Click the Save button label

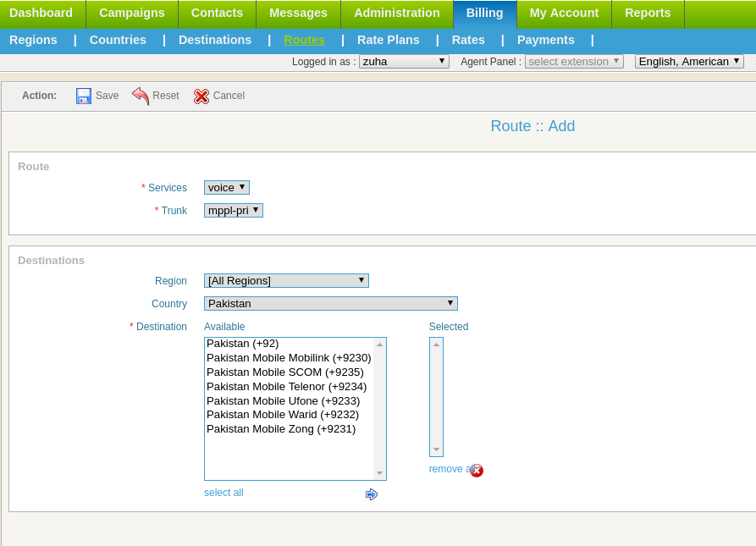coord(107,96)
